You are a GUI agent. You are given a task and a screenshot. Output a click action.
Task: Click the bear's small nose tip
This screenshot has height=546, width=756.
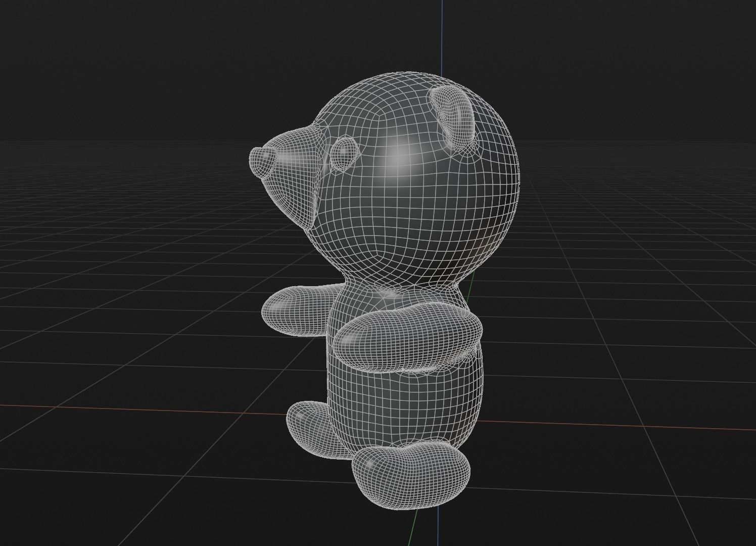pyautogui.click(x=263, y=162)
